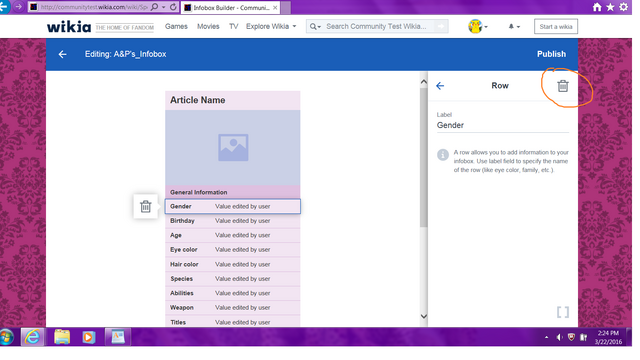640x360 pixels.
Task: Expand the Explore Wikia menu
Action: [271, 27]
